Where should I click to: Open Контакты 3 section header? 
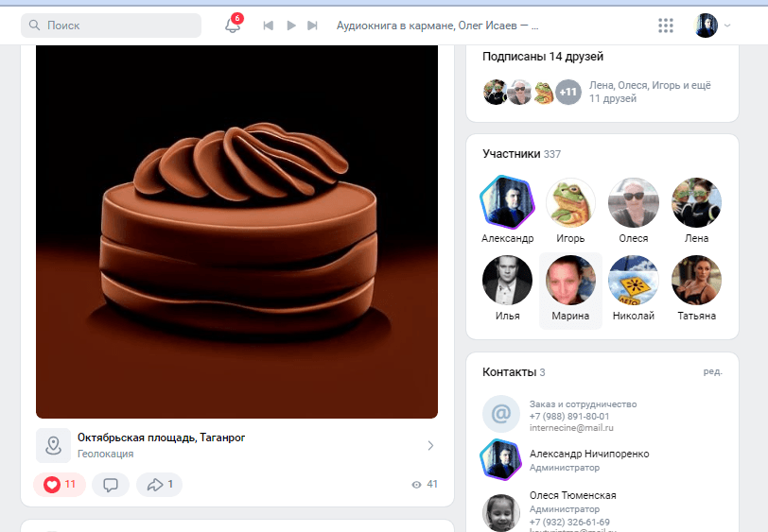[514, 372]
